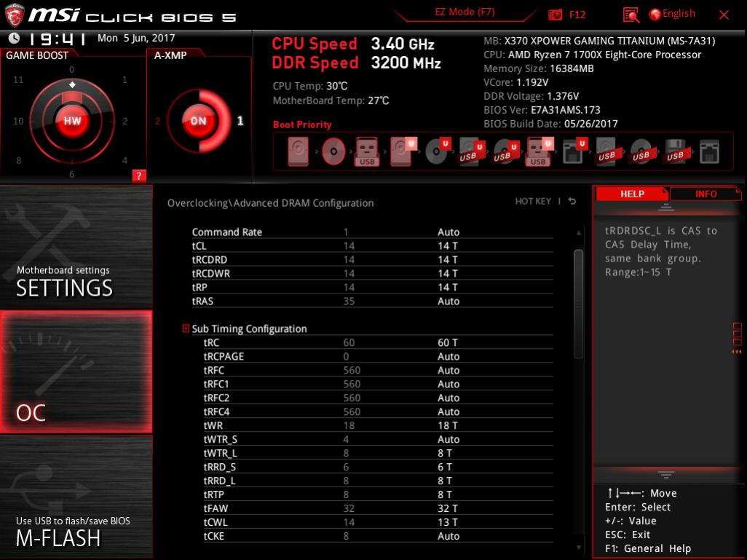Click the back arrow next to HOT KEY
This screenshot has width=747, height=560.
tap(572, 202)
